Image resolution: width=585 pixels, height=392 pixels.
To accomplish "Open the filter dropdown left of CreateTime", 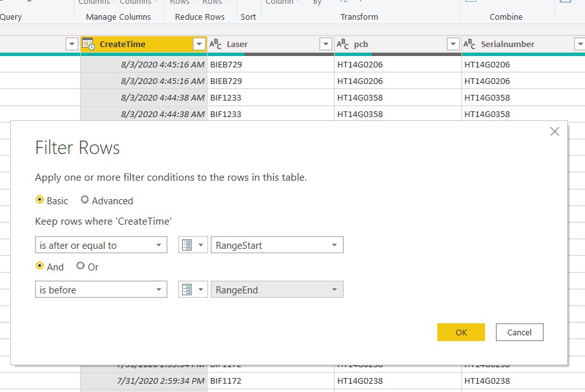I will coord(71,44).
